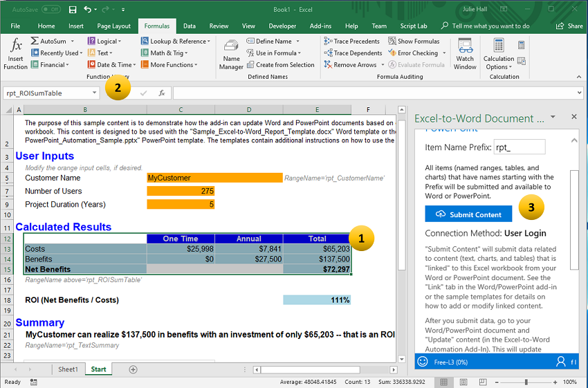Viewport: 588px width, 388px height.
Task: Click the Submit Content button
Action: [x=468, y=214]
